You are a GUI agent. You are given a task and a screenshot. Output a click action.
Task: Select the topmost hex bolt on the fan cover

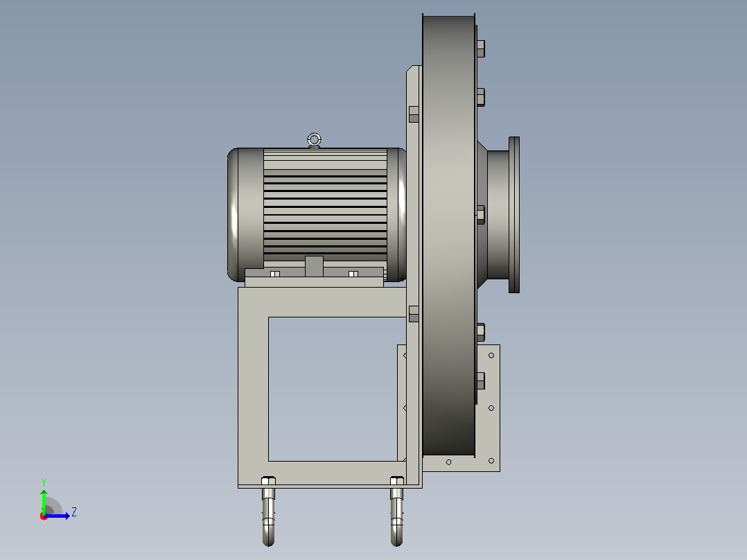(x=481, y=49)
